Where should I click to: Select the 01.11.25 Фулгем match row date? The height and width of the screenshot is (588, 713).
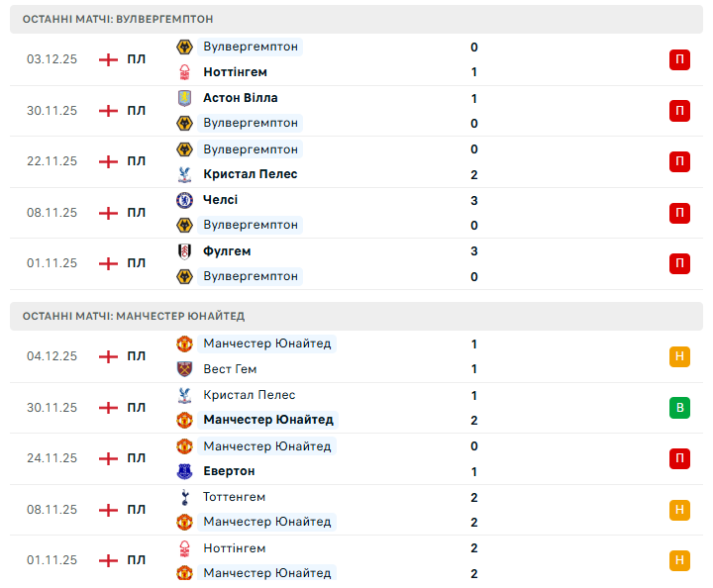(x=51, y=263)
